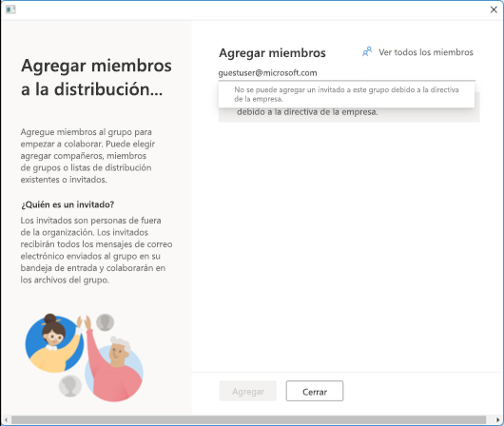504x426 pixels.
Task: Click the ¿Quién es un invitado? heading
Action: pyautogui.click(x=68, y=204)
